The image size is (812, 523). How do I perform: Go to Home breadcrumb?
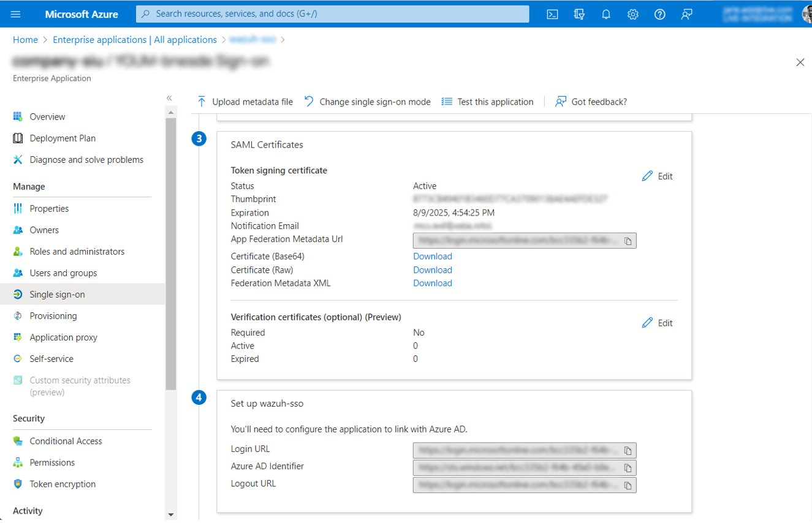coord(25,40)
